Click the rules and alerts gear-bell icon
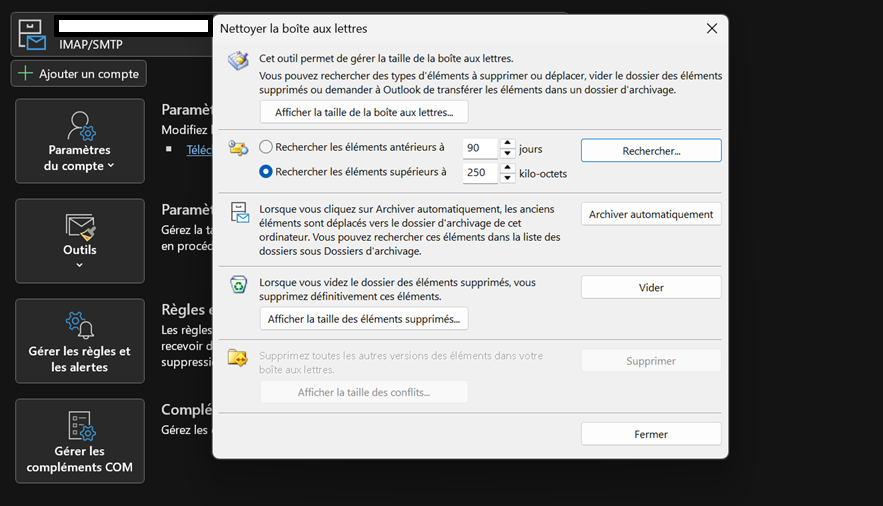 pos(80,325)
